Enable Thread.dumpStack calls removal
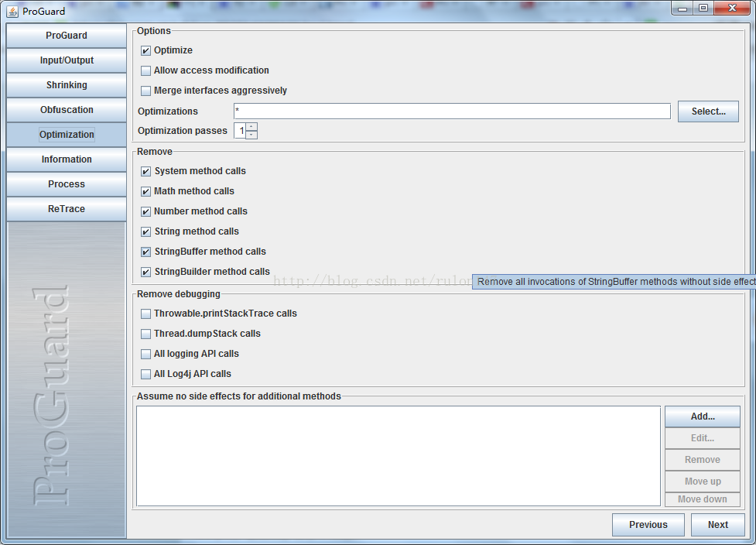The height and width of the screenshot is (545, 756). [x=145, y=334]
